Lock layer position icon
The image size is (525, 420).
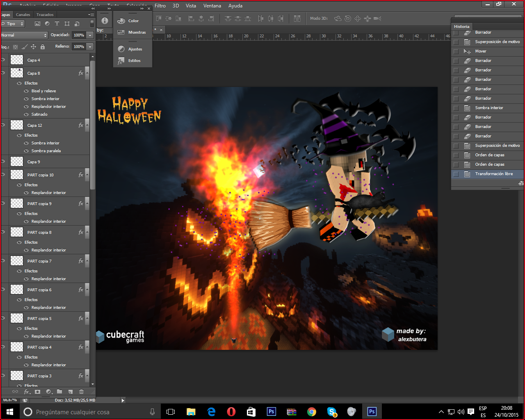34,47
